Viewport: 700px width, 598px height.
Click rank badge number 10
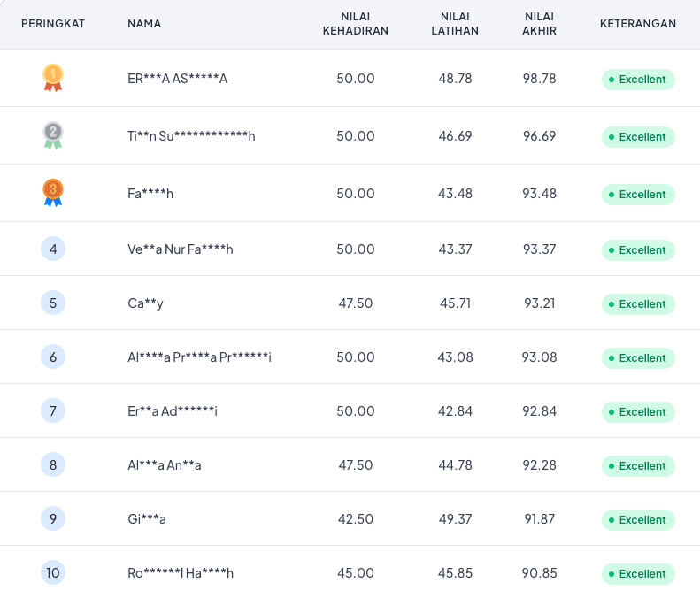click(x=53, y=573)
